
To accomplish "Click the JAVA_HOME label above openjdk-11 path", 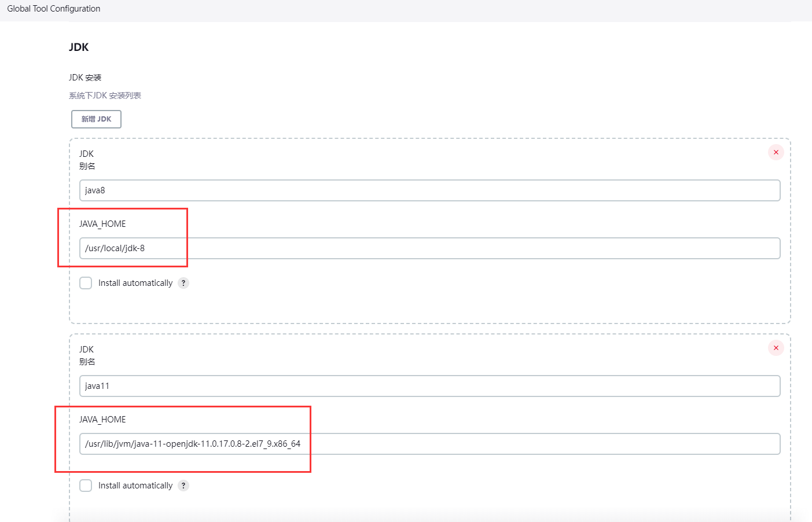I will [102, 420].
